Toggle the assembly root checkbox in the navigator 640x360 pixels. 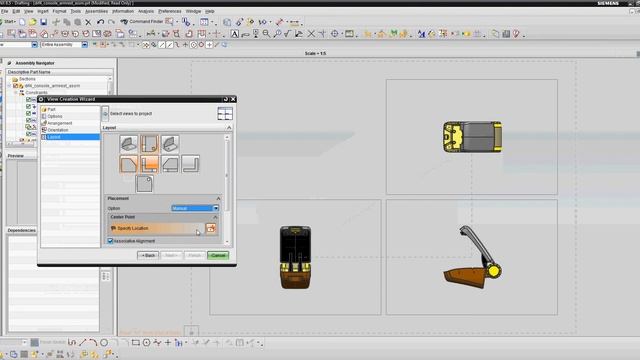[16, 86]
